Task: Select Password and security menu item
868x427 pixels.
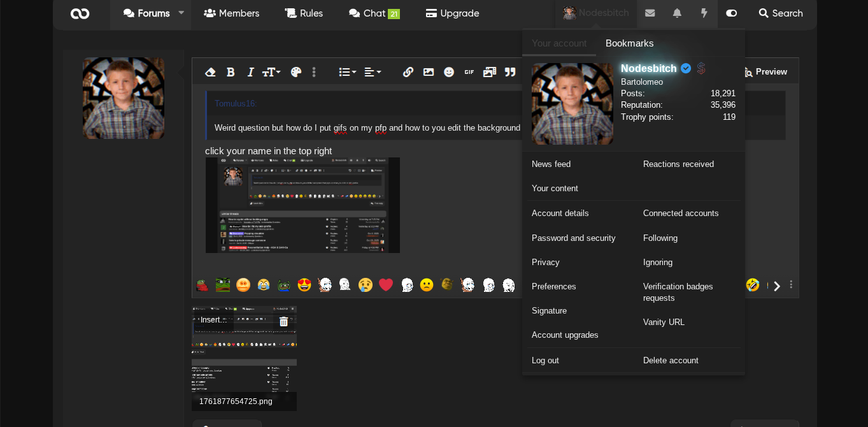Action: 573,238
